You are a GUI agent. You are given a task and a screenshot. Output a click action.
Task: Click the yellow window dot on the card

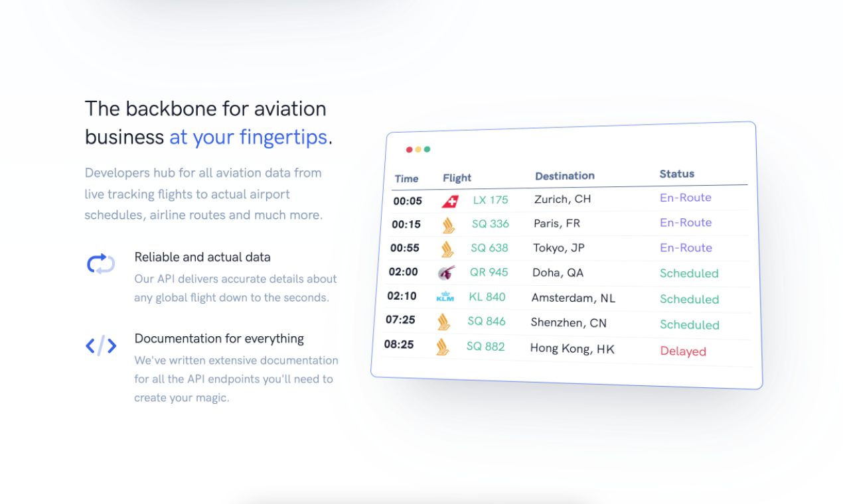click(x=418, y=149)
